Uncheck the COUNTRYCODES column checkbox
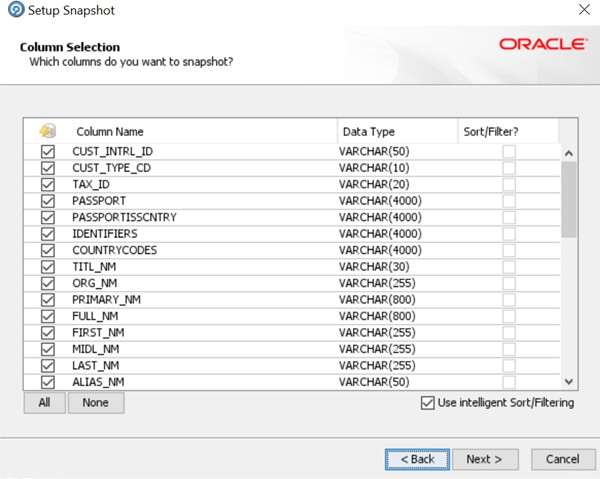 click(48, 250)
